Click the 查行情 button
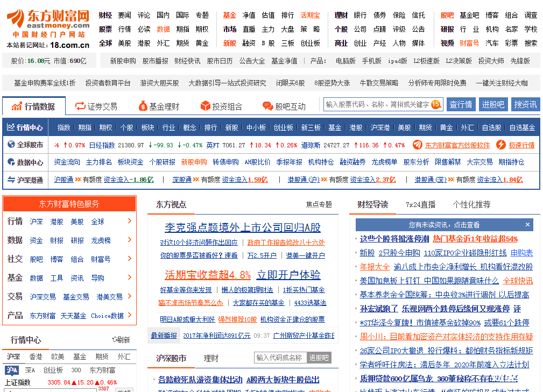This screenshot has height=392, width=543. (x=461, y=104)
